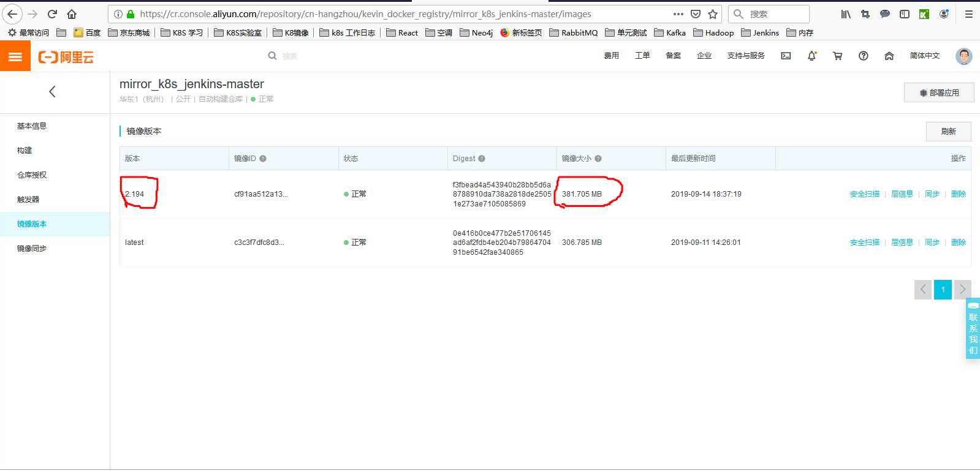980x471 pixels.
Task: Click the console search magnifier icon
Action: (272, 56)
